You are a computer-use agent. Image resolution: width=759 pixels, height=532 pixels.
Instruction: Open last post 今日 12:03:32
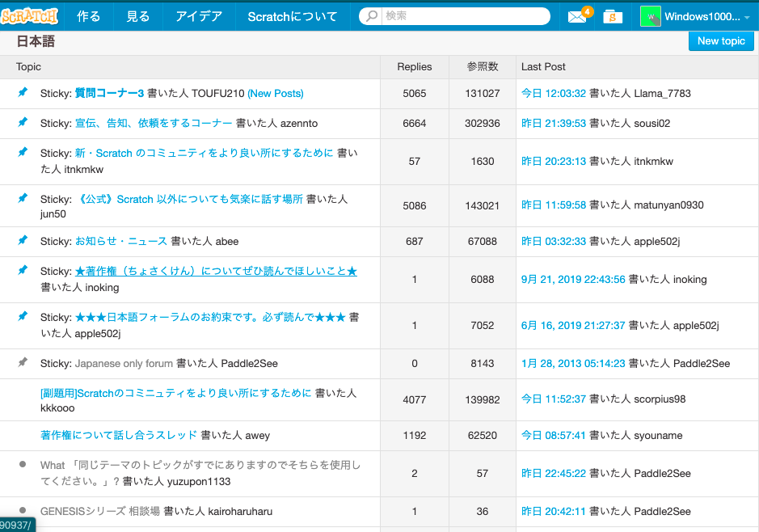pos(553,94)
